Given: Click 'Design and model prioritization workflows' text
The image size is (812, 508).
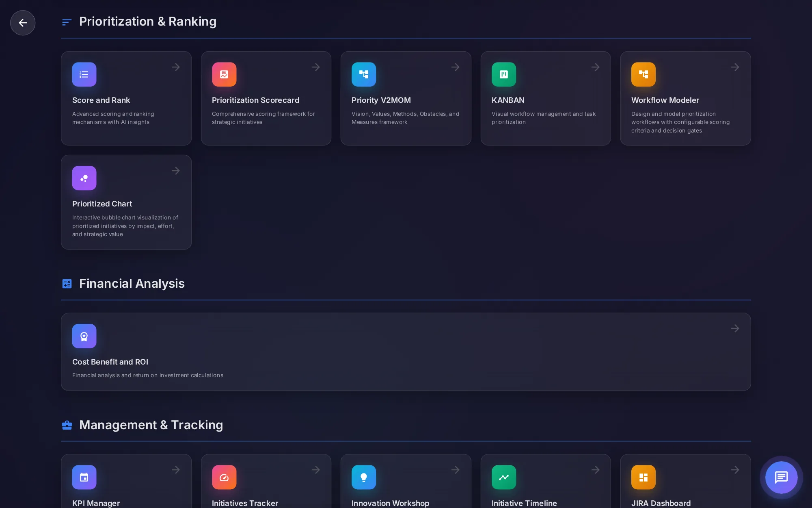Looking at the screenshot, I should 680,122.
